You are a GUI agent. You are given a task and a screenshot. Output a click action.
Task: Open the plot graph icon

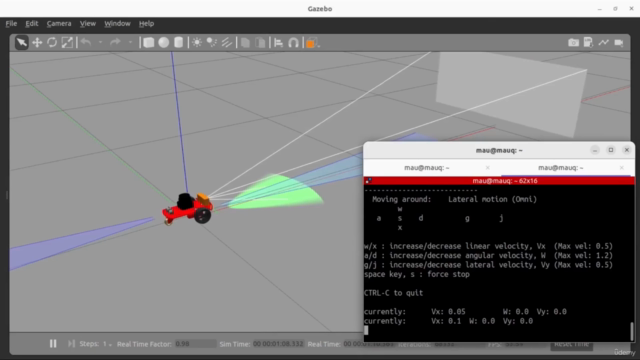pos(603,42)
